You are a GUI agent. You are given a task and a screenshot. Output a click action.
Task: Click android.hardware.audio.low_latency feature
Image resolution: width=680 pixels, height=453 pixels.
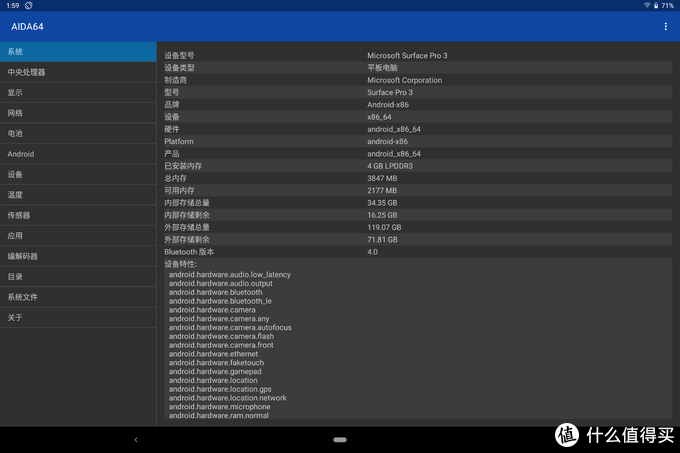[x=229, y=274]
